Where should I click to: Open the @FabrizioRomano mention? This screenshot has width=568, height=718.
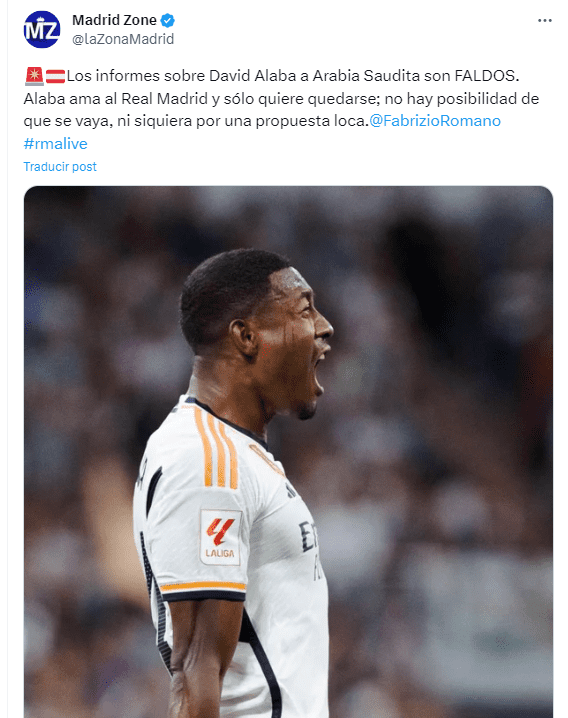click(x=435, y=121)
